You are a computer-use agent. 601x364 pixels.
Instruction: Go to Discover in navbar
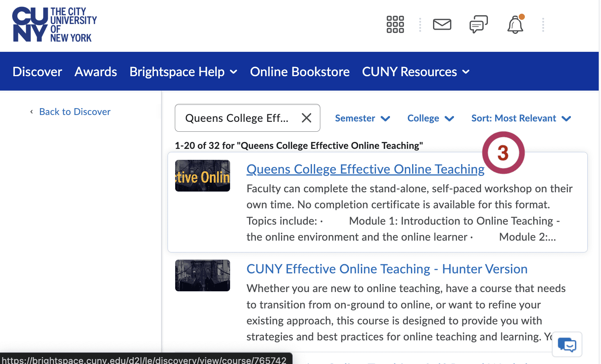click(37, 72)
